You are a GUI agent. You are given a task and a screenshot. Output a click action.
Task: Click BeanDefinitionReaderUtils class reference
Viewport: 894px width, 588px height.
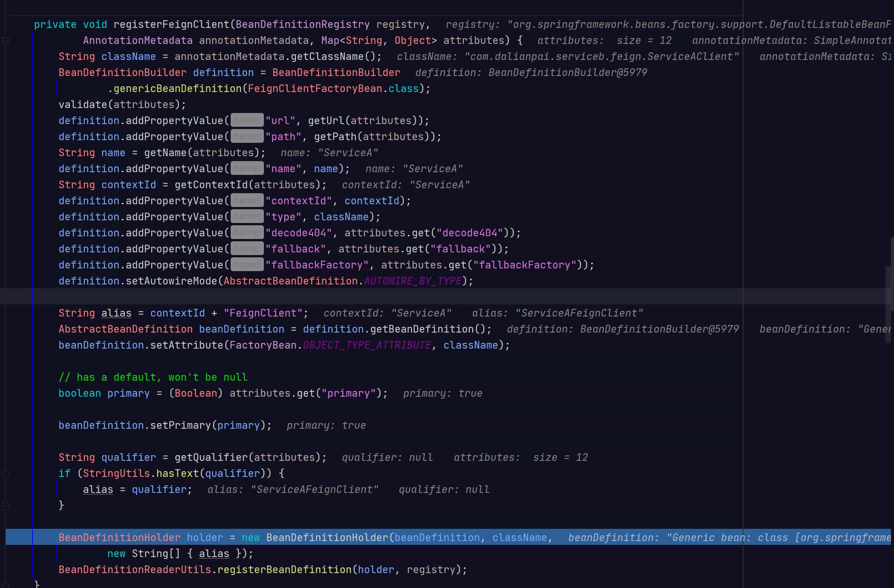(x=135, y=570)
